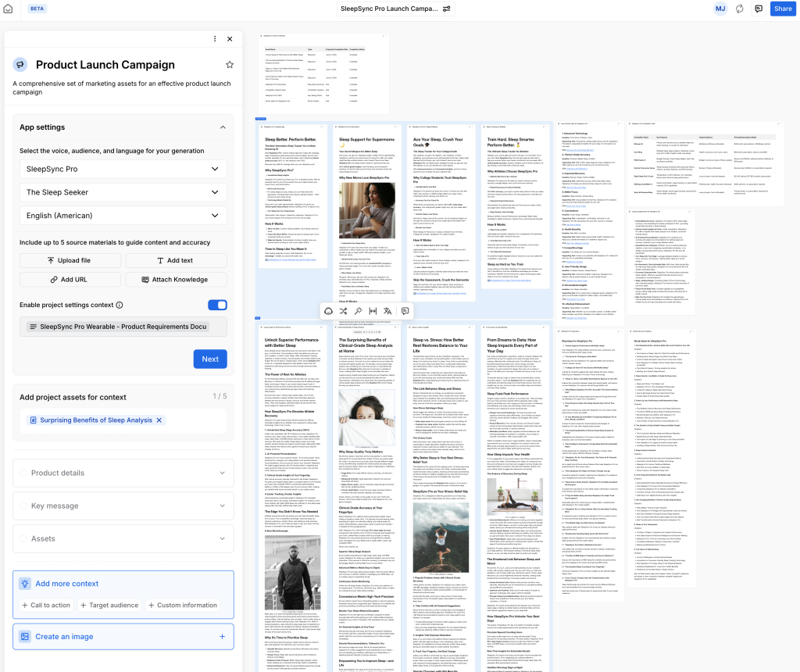Toggle Enable project settings context switch

217,305
